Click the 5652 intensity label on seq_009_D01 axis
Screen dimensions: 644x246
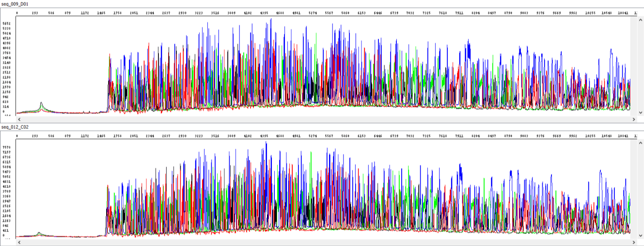tap(6, 23)
